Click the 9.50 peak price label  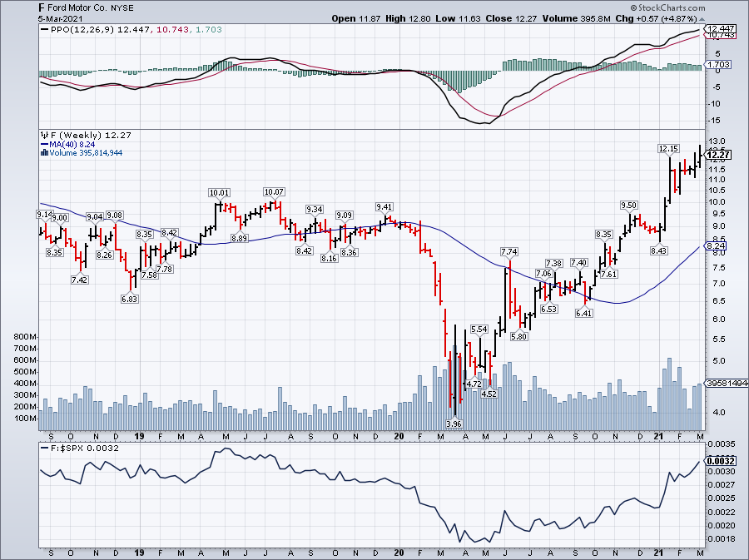pyautogui.click(x=628, y=206)
